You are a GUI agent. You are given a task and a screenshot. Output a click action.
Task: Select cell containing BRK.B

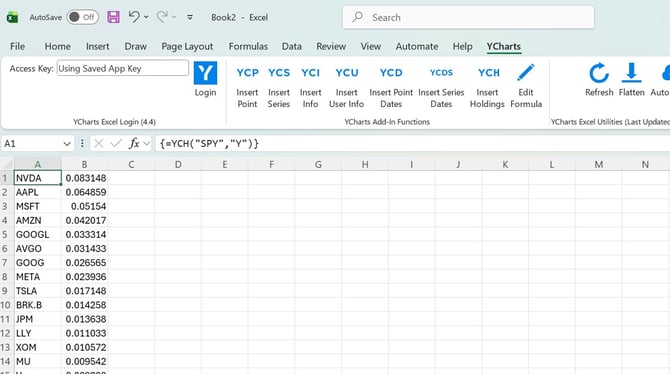[38, 305]
